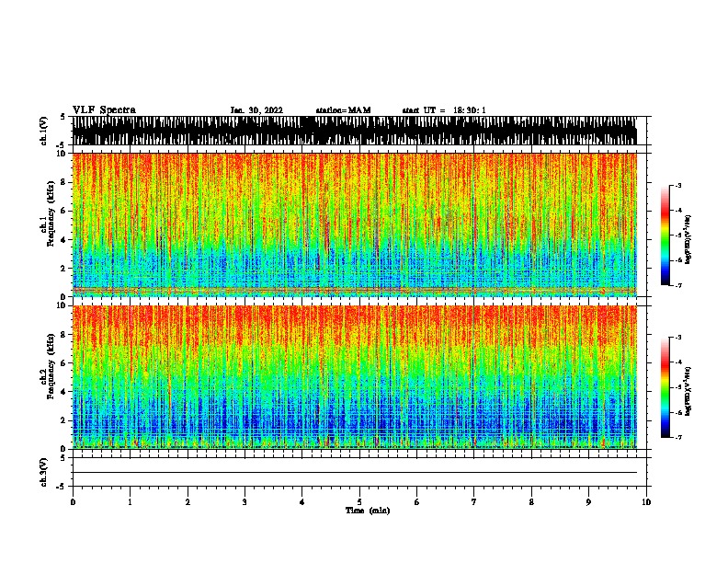
Task: Click the "station=MAM" header label
Action: click(x=343, y=110)
